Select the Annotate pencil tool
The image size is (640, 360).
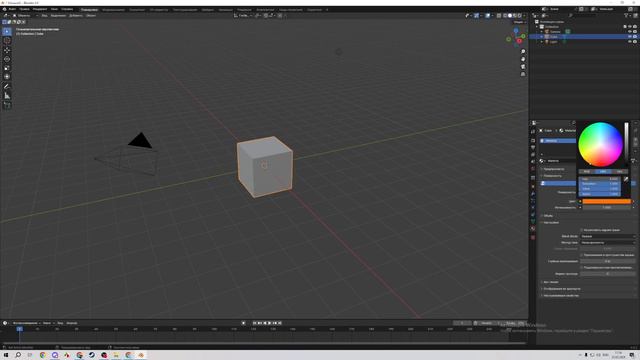point(7,87)
